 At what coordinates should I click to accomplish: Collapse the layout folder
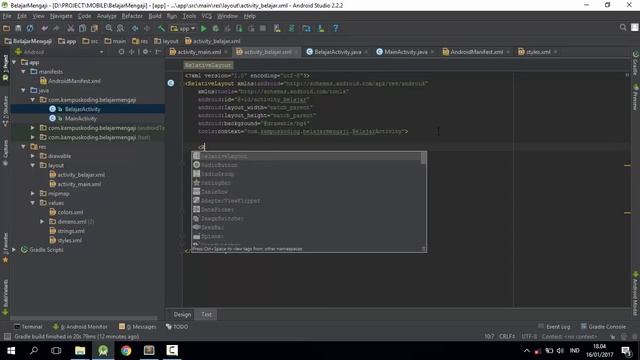point(33,165)
